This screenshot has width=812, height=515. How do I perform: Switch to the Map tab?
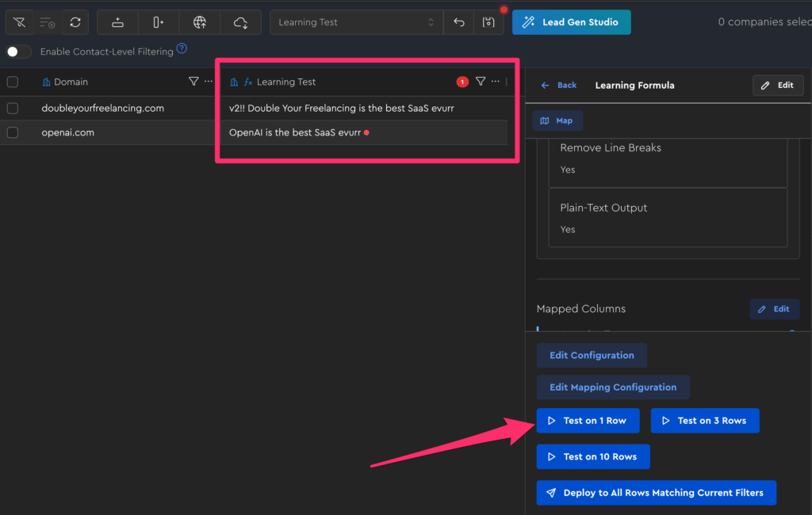[x=557, y=120]
